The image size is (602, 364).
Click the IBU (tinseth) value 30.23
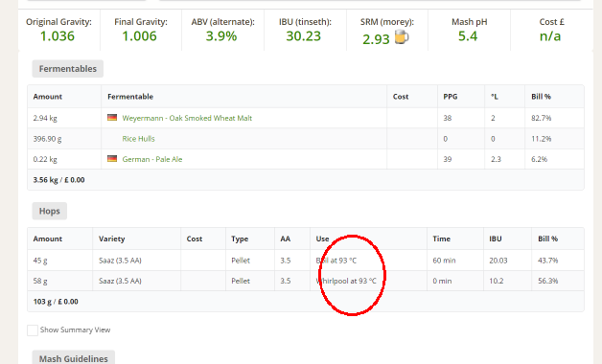(303, 36)
